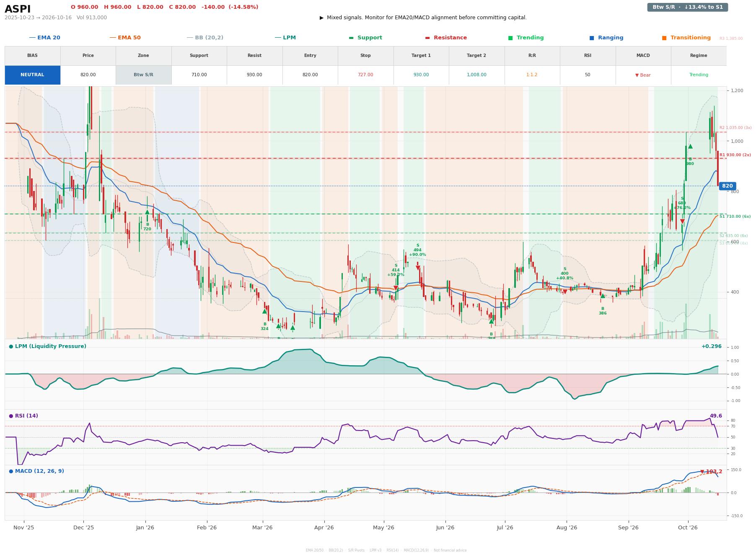Click the blue square beside Ranging legend
This screenshot has width=756, height=557.
click(591, 38)
